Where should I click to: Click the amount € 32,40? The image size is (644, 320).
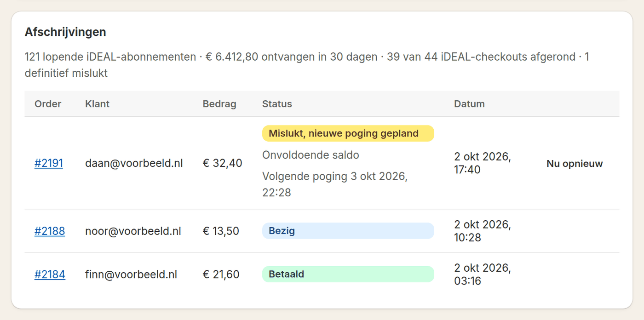[222, 163]
